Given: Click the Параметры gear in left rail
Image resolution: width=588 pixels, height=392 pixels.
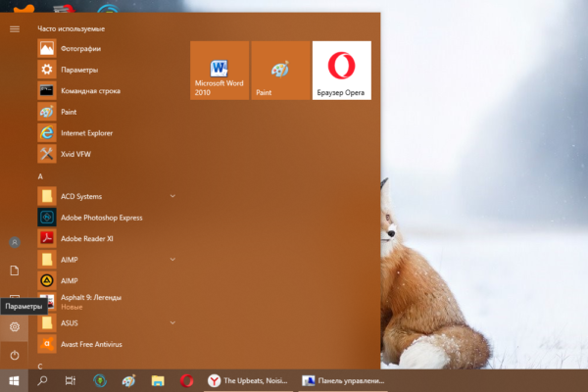Looking at the screenshot, I should point(14,328).
